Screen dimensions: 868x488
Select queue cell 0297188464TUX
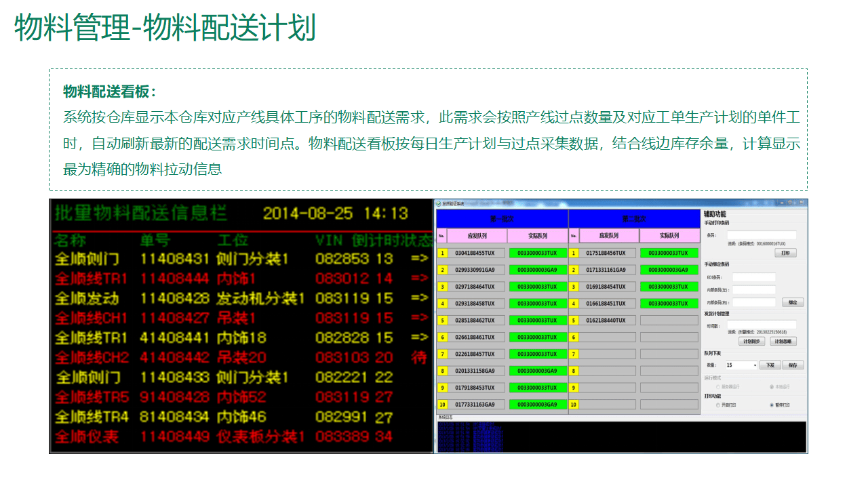click(x=475, y=287)
